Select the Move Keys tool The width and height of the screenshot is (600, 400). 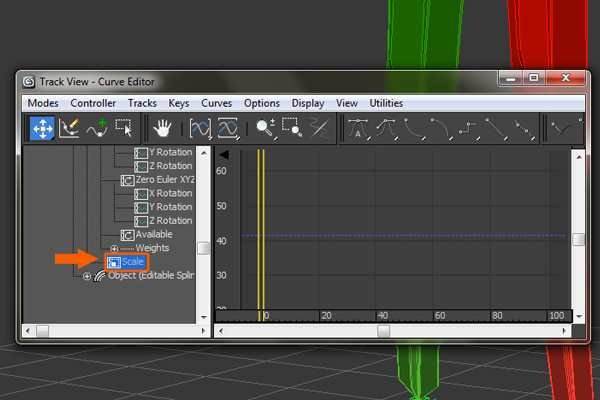(42, 128)
